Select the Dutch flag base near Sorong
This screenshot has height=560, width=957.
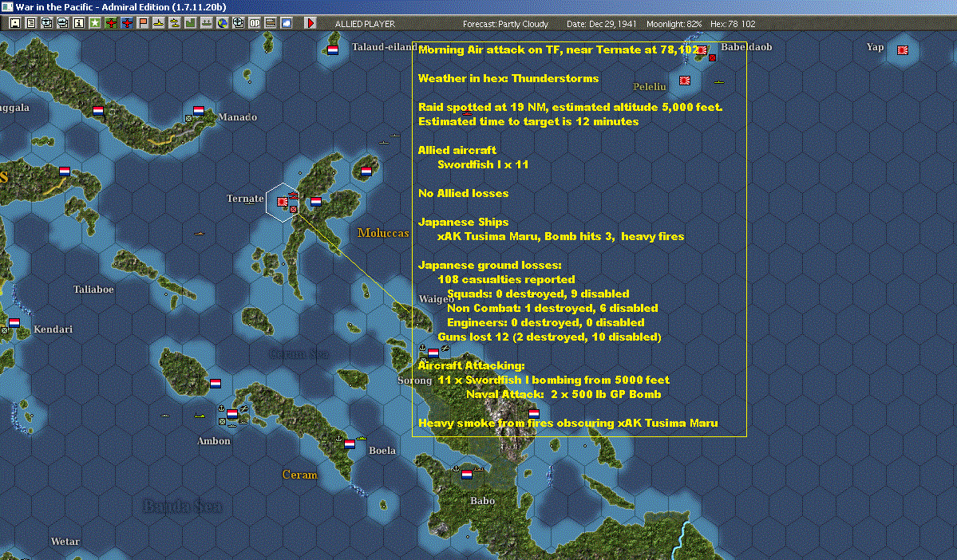click(x=433, y=353)
